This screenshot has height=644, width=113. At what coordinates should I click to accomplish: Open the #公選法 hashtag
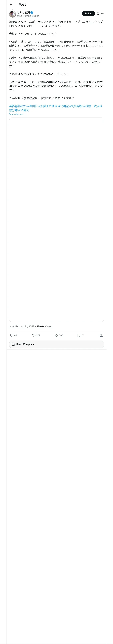(24, 110)
